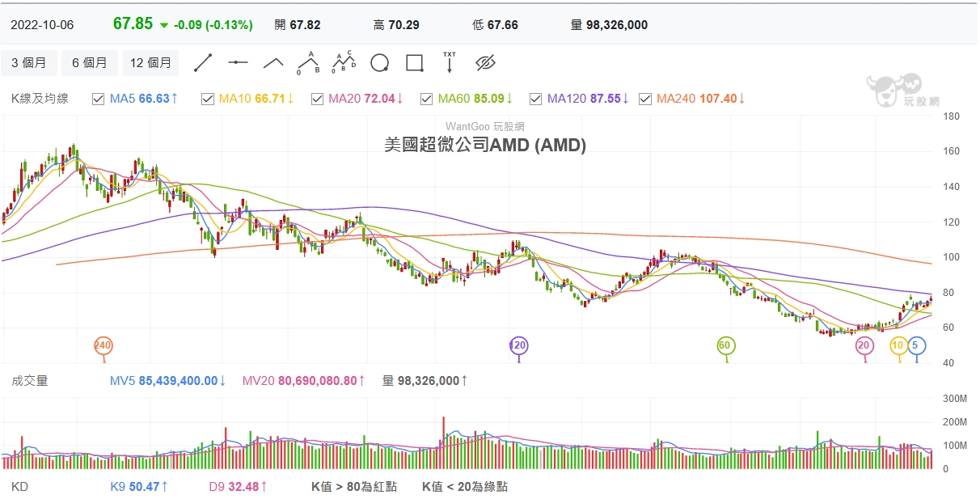Uncheck the MA20 moving average checkbox
Screen dimensions: 980x499
316,99
